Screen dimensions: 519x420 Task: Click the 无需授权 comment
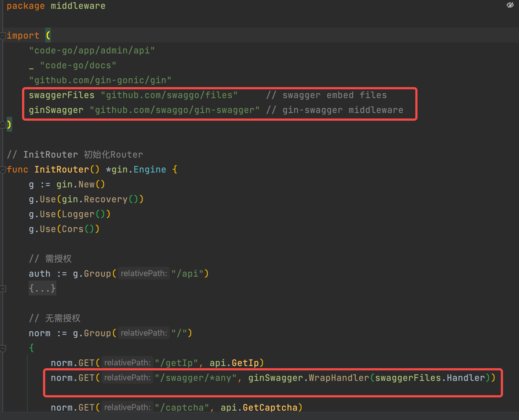click(x=55, y=318)
